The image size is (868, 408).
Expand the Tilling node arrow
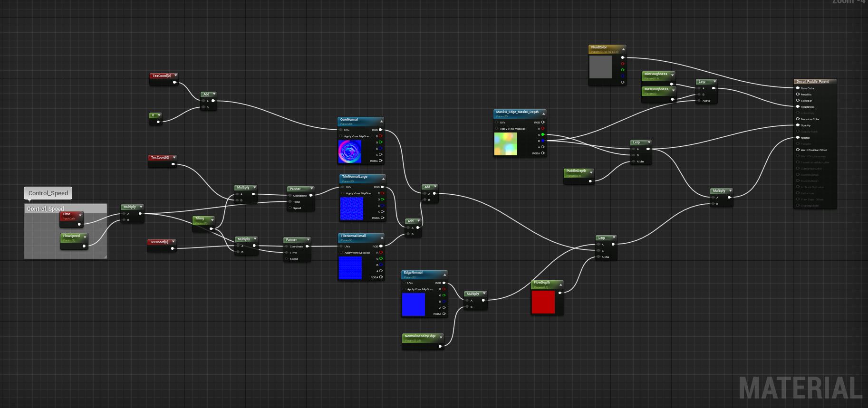coord(212,220)
